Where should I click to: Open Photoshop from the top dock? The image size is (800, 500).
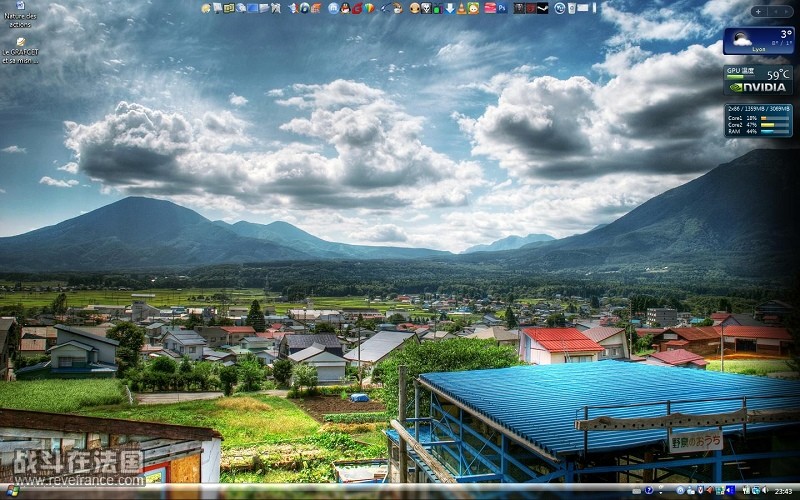(x=502, y=8)
